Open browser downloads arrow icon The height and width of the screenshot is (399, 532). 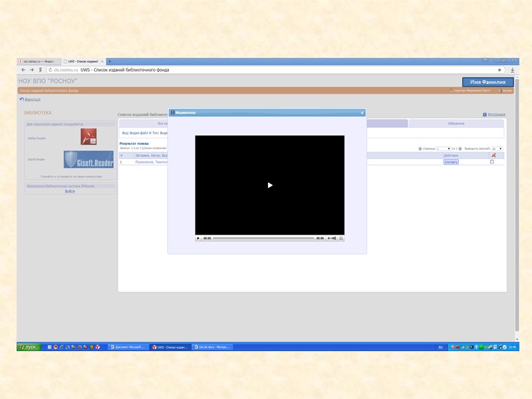click(512, 70)
